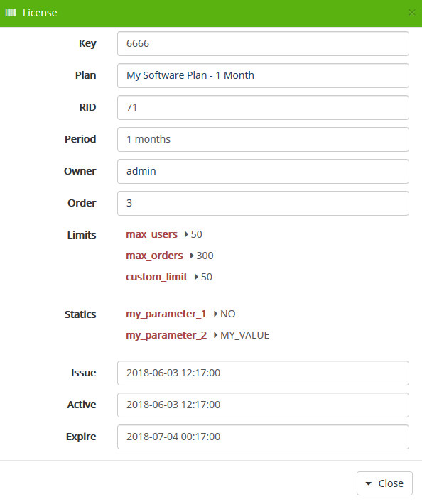The height and width of the screenshot is (504, 422).
Task: Click the Period field with 1 months
Action: click(x=263, y=140)
